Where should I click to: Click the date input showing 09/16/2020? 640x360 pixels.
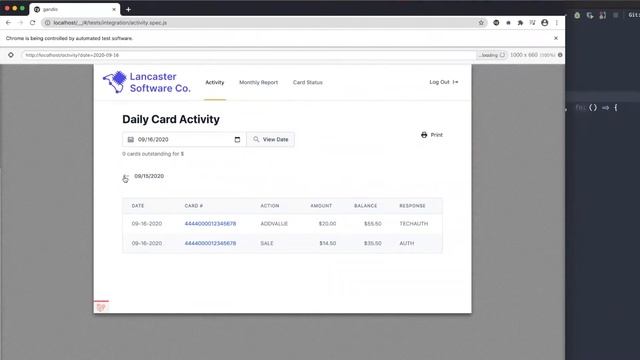tap(184, 140)
